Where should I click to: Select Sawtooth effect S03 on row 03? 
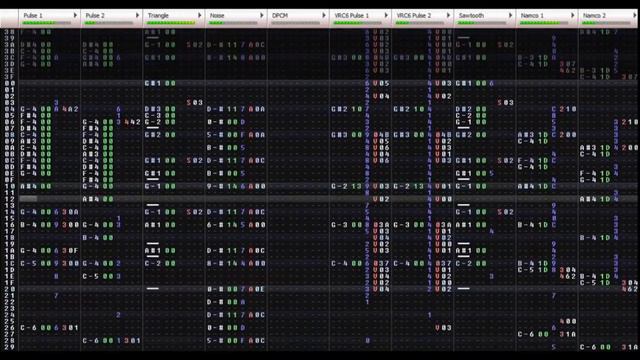click(505, 102)
